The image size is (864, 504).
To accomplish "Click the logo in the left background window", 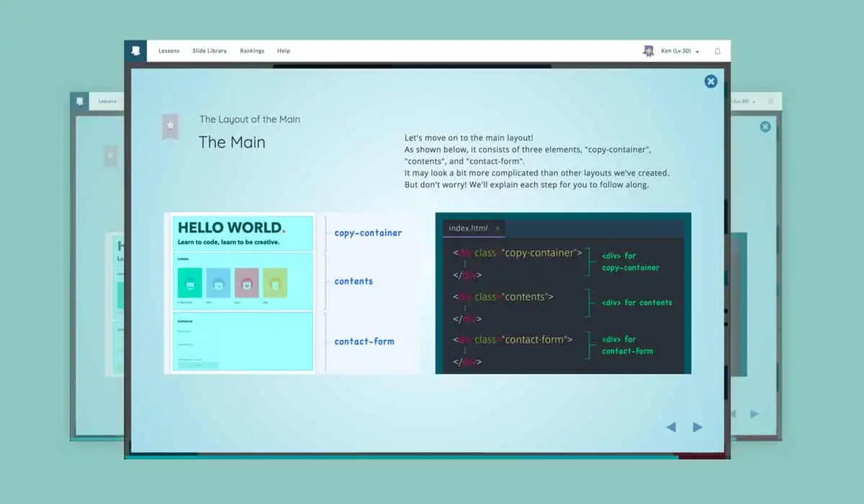I will [x=81, y=102].
